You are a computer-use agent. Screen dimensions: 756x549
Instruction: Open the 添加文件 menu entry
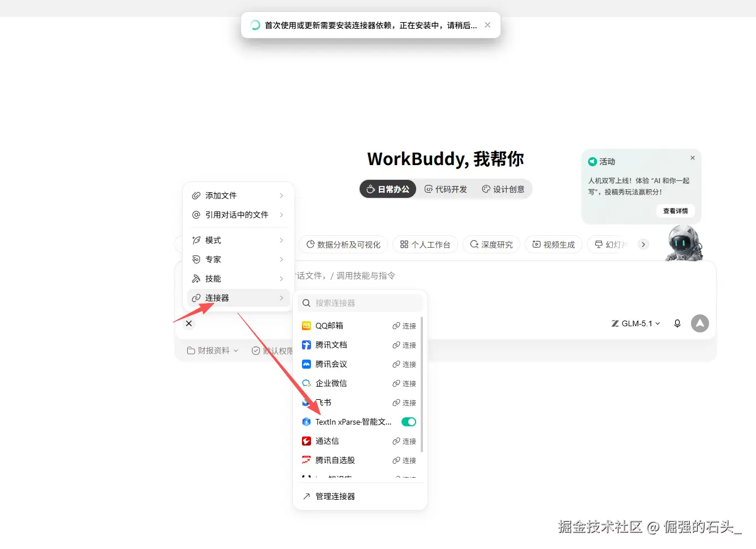click(x=238, y=196)
